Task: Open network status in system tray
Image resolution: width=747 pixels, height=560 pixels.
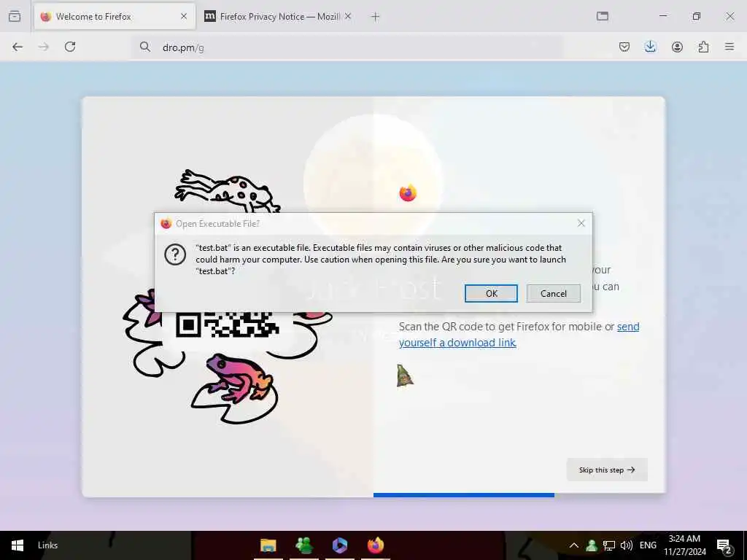Action: pyautogui.click(x=609, y=545)
